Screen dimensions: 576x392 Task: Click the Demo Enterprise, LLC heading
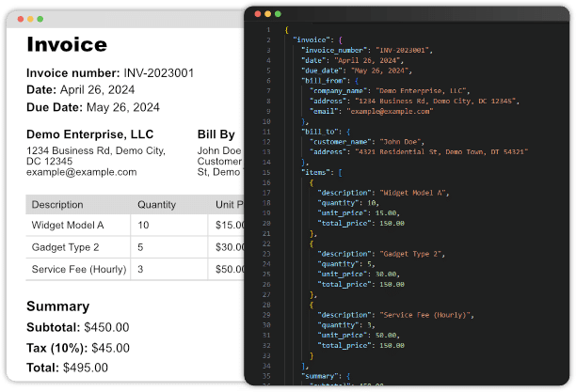89,134
